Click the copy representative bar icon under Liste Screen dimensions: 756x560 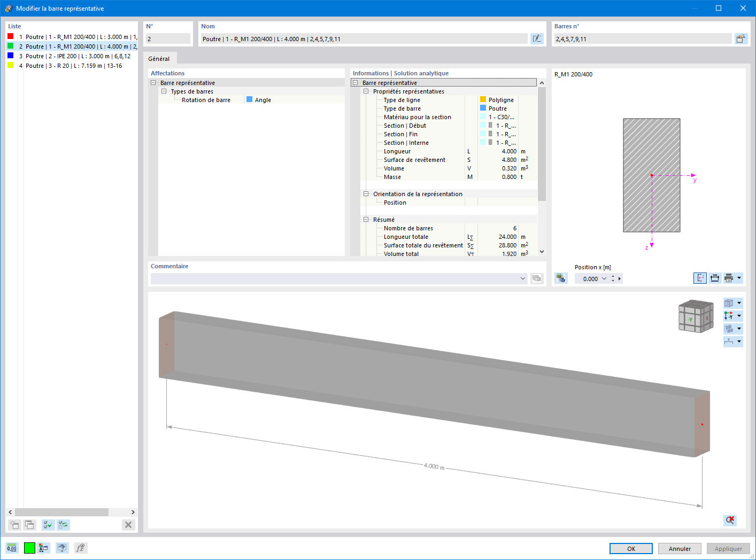(x=29, y=525)
